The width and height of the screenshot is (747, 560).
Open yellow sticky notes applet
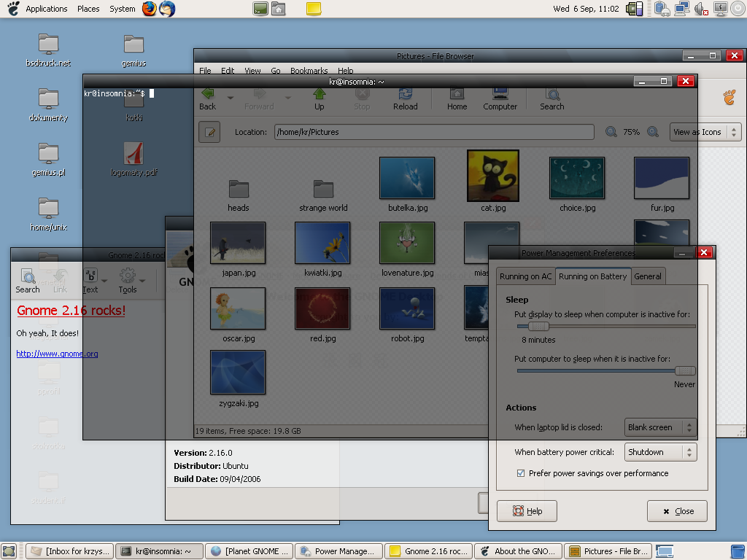[314, 9]
